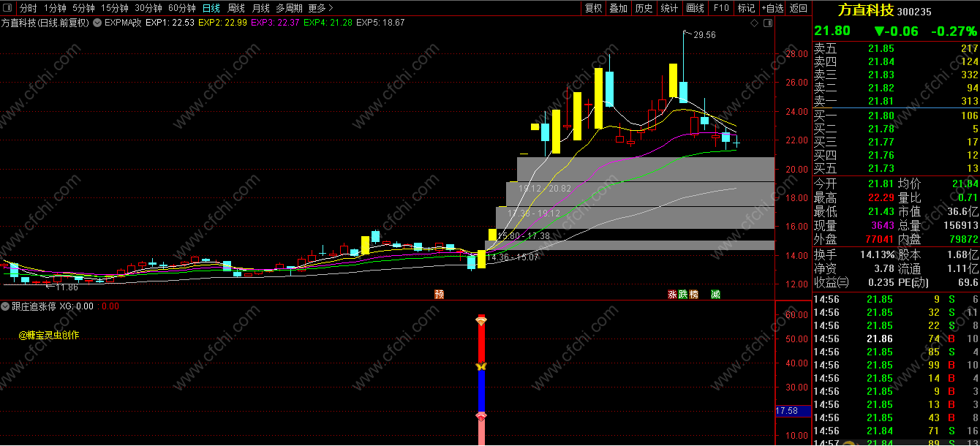Screen dimensions: 980x446
Task: Select the 30分钟 period tab
Action: 148,8
